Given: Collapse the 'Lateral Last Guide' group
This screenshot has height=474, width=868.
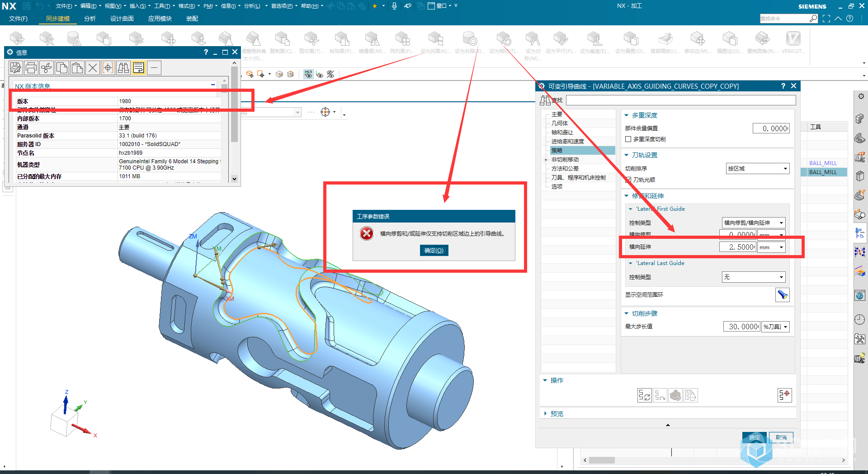Looking at the screenshot, I should click(x=631, y=263).
